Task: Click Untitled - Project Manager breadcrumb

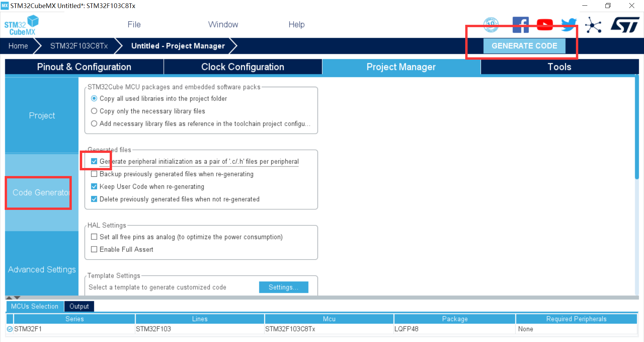Action: tap(178, 46)
